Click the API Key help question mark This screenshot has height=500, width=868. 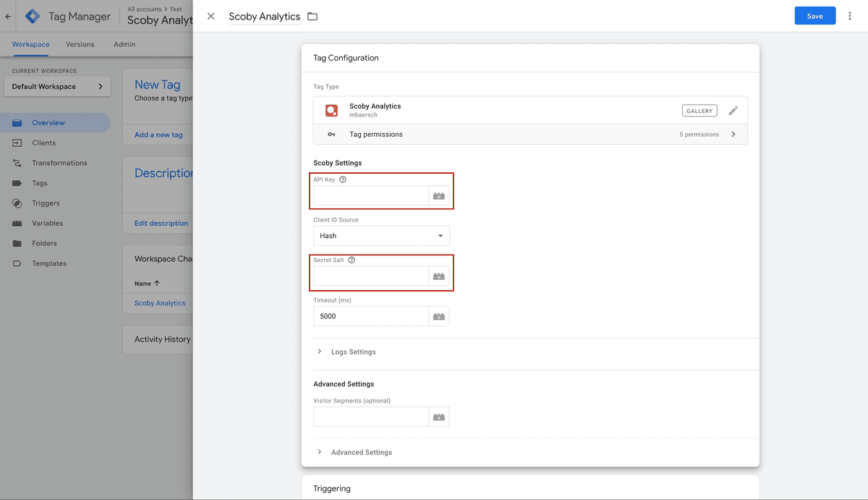(343, 179)
